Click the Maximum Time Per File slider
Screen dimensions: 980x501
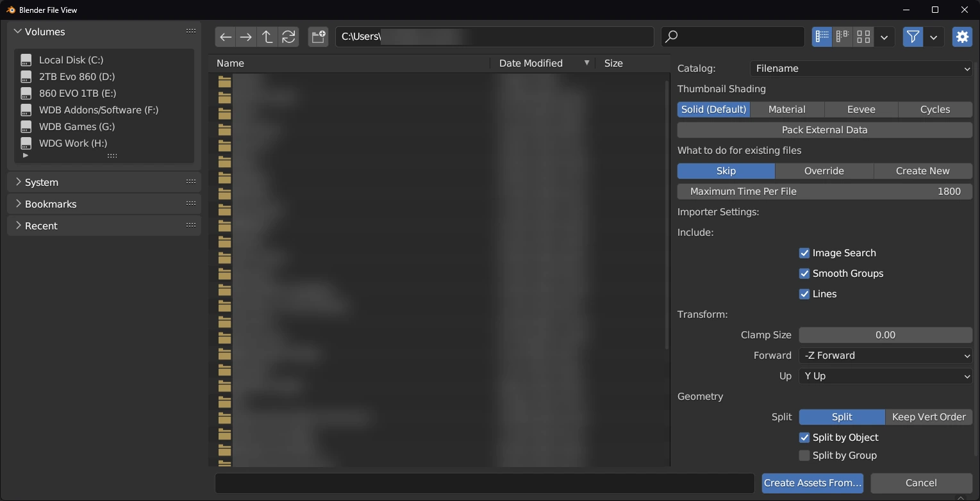tap(824, 192)
